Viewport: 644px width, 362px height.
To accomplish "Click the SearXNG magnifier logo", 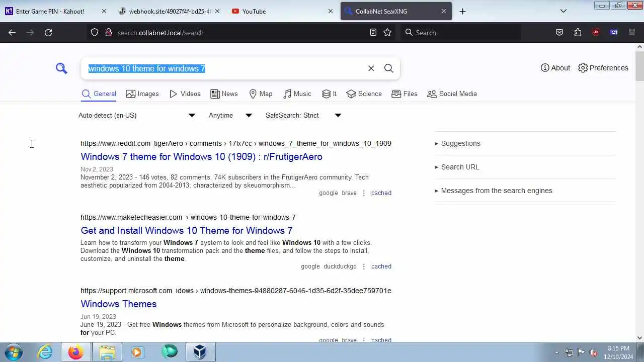I will pyautogui.click(x=61, y=68).
